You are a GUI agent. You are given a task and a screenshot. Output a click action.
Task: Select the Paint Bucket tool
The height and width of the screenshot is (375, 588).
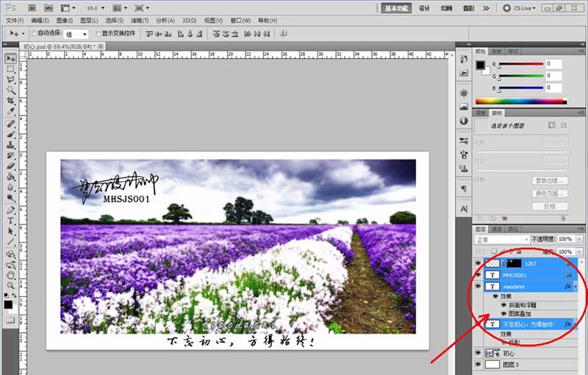point(10,176)
